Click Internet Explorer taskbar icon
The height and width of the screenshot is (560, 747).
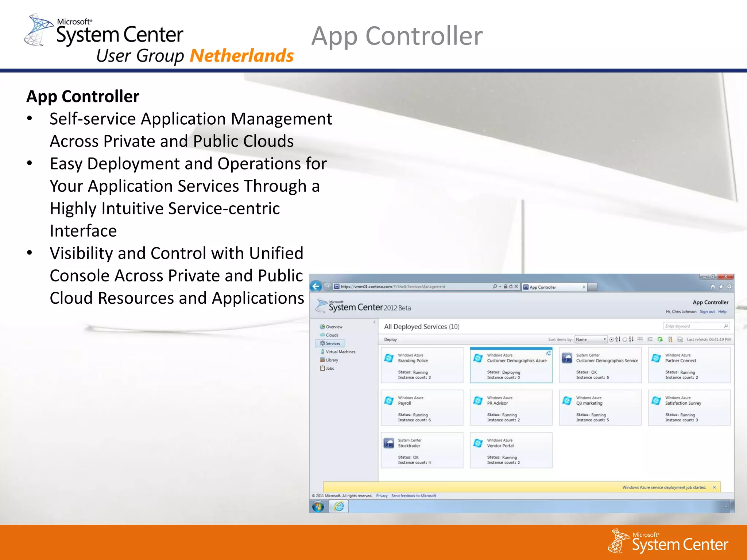click(339, 506)
